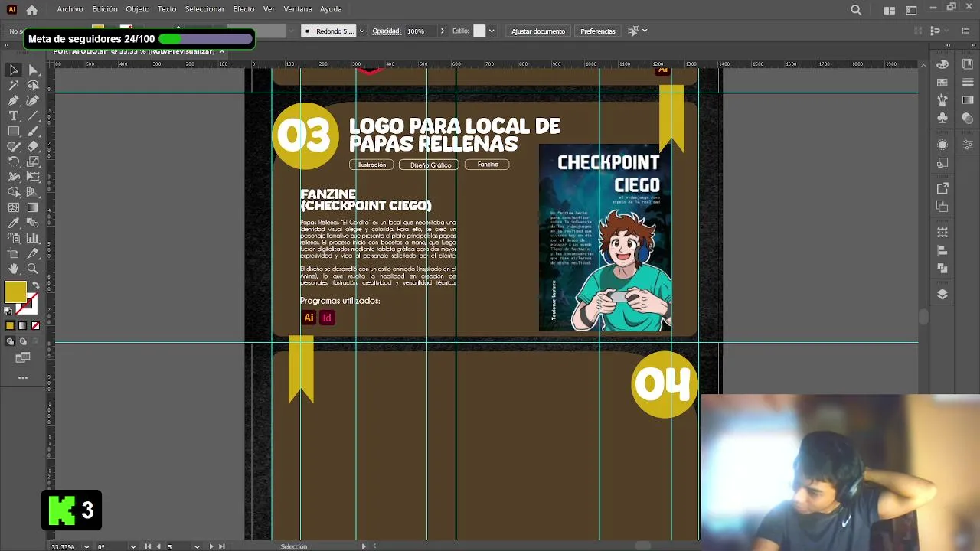Image resolution: width=980 pixels, height=551 pixels.
Task: Choose the Paintbrush tool
Action: pyautogui.click(x=33, y=131)
